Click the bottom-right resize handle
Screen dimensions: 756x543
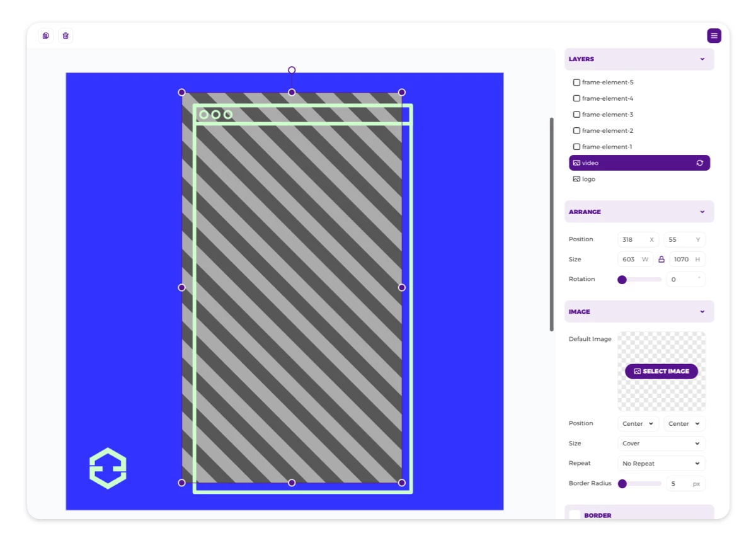(402, 483)
